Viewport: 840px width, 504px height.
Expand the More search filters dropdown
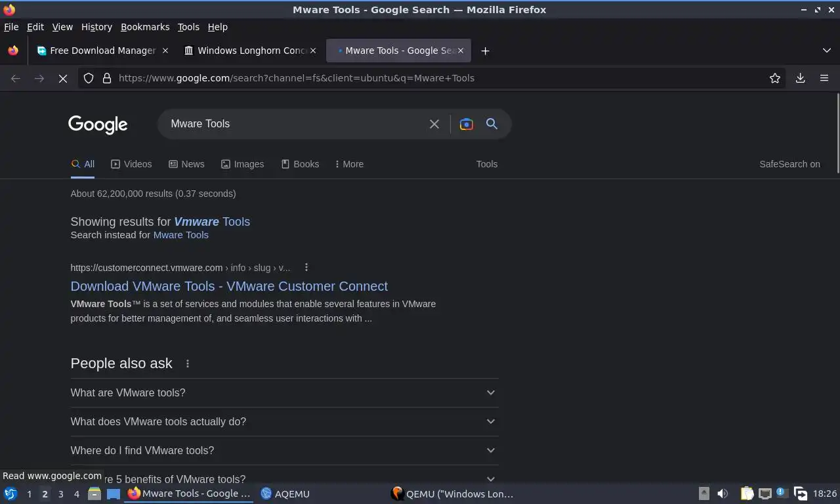pos(349,164)
